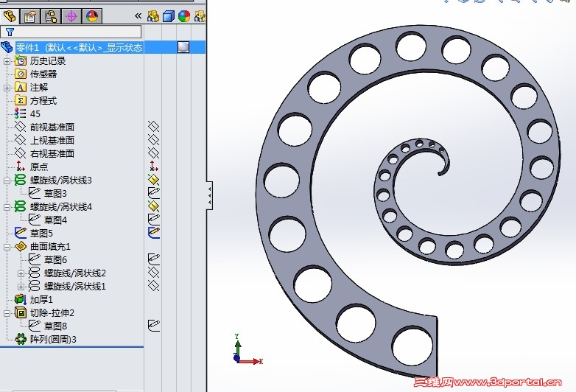Image resolution: width=576 pixels, height=392 pixels.
Task: Select the 阵列(圆周)3 circular pattern feature
Action: click(x=53, y=339)
